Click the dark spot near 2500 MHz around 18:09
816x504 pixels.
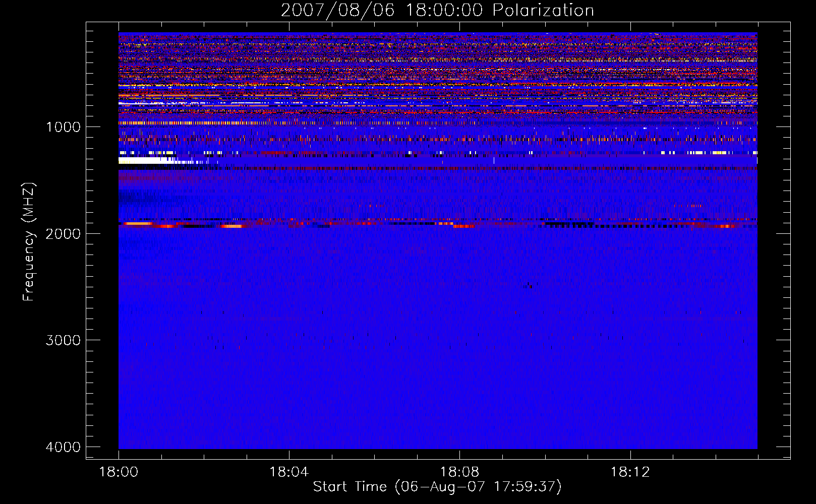(528, 286)
